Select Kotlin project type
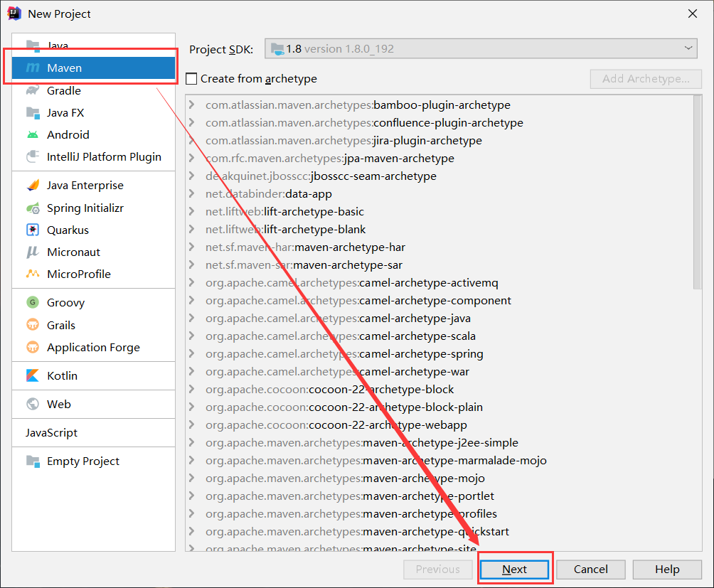This screenshot has height=588, width=714. coord(93,375)
